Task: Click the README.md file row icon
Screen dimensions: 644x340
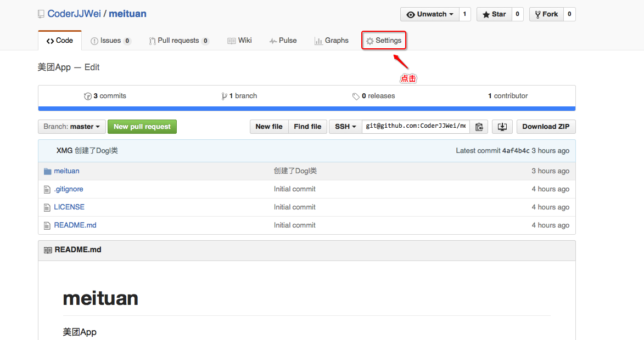Action: pos(47,225)
